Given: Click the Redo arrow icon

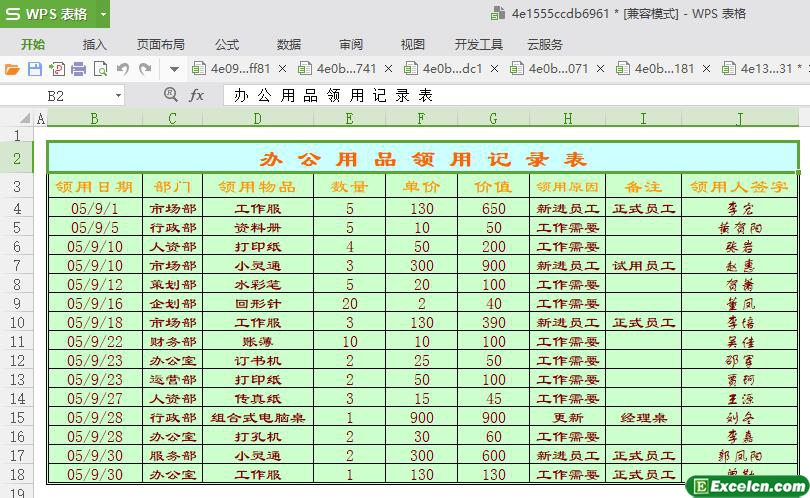Looking at the screenshot, I should [145, 69].
